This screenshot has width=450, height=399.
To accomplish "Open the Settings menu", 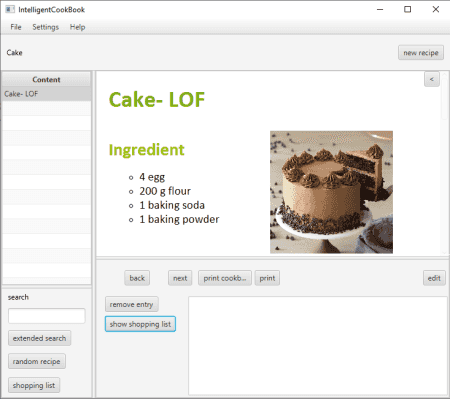I will pyautogui.click(x=45, y=27).
